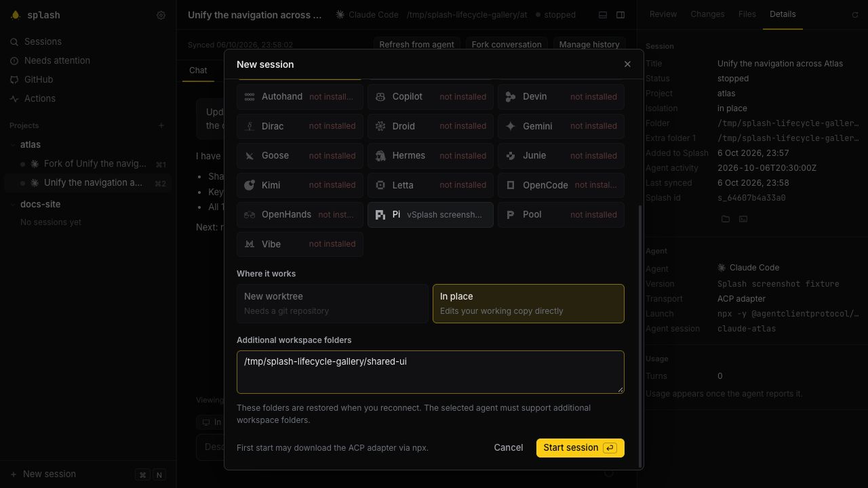Select the Kimi agent card

[x=300, y=185]
